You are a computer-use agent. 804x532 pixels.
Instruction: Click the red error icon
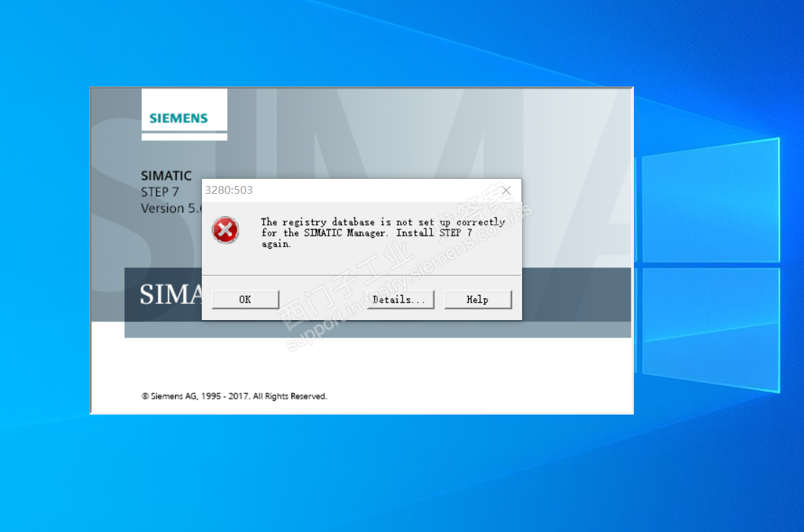click(225, 230)
